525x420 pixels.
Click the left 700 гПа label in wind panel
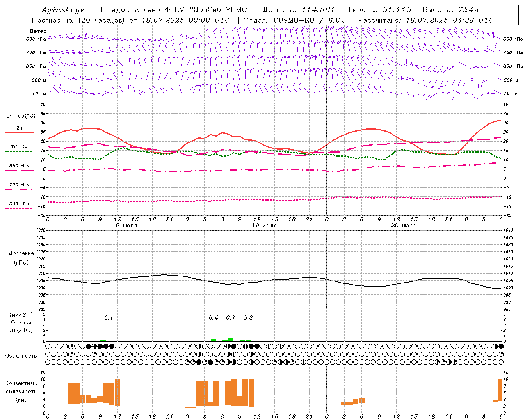(36, 52)
